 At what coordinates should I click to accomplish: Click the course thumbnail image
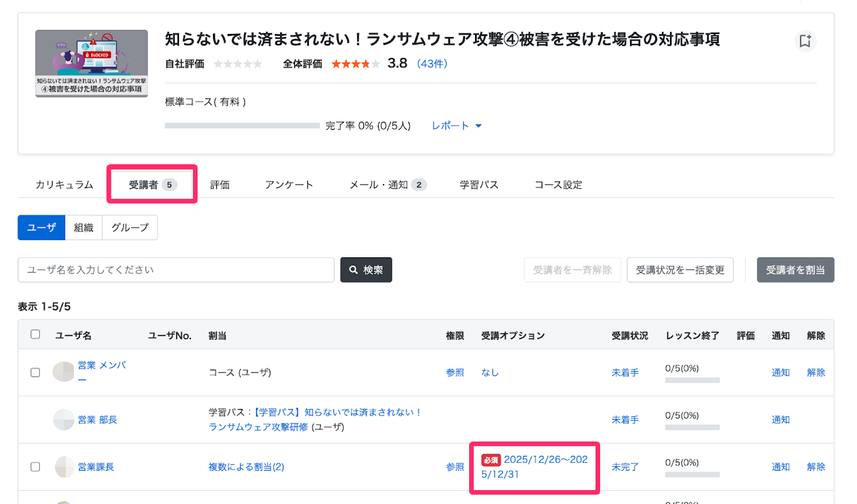coord(92,64)
